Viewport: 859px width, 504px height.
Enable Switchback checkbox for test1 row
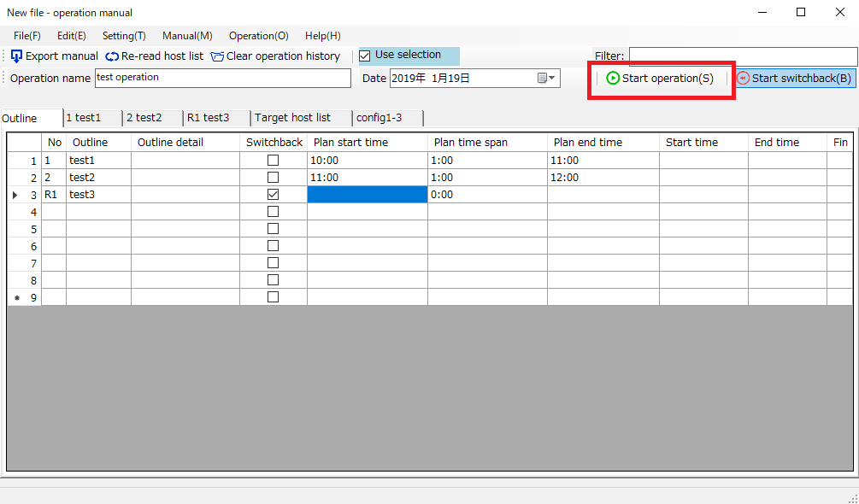[273, 161]
